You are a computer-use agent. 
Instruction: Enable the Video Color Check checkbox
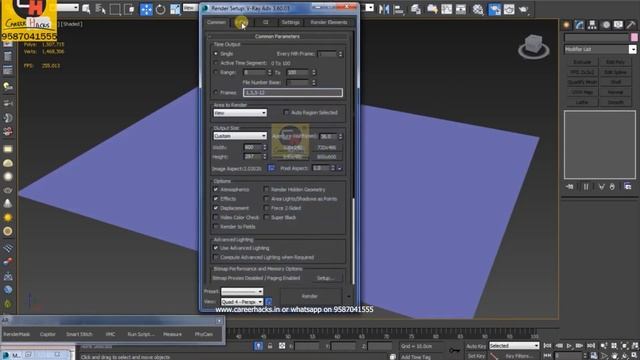click(x=216, y=218)
